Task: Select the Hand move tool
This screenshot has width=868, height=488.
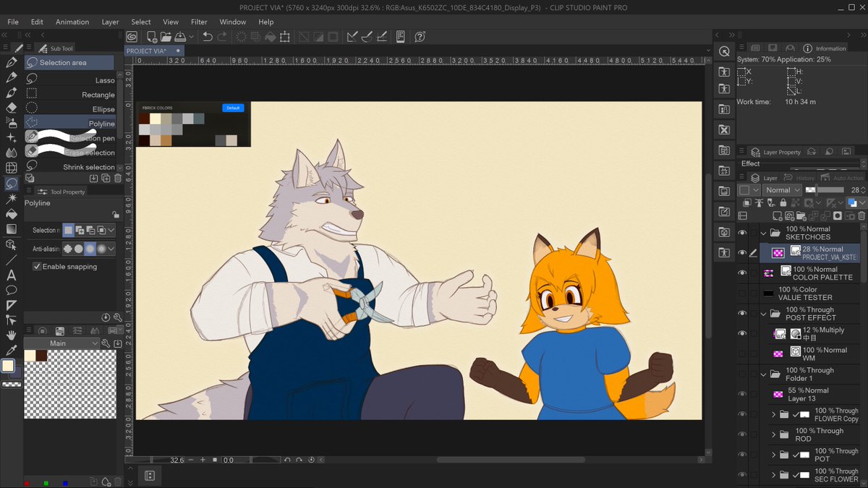Action: (11, 335)
